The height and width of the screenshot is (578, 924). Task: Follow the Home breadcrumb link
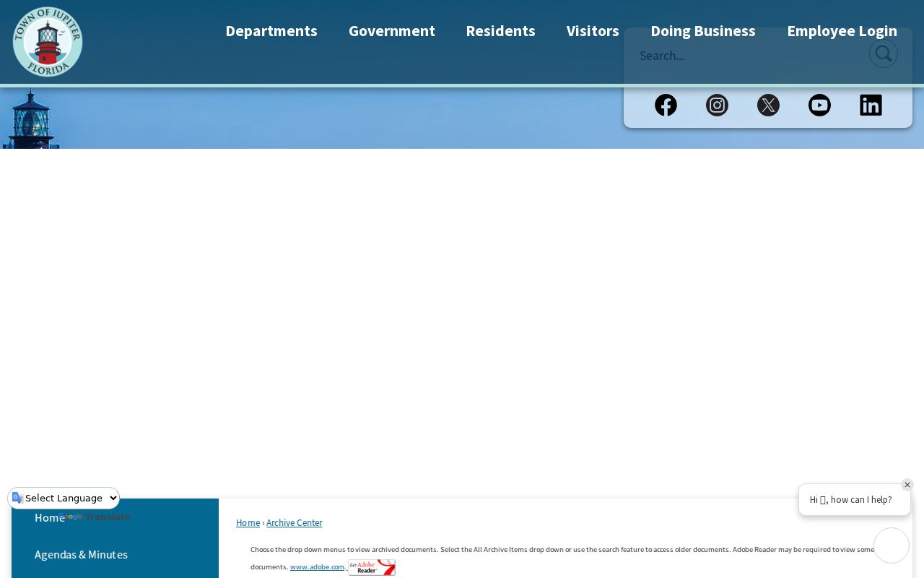point(248,522)
